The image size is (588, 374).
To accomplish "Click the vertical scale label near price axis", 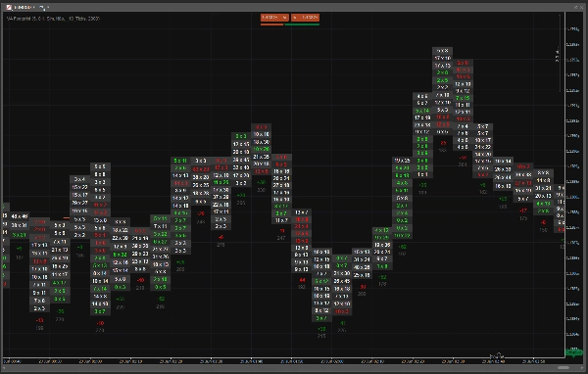I will click(x=557, y=55).
